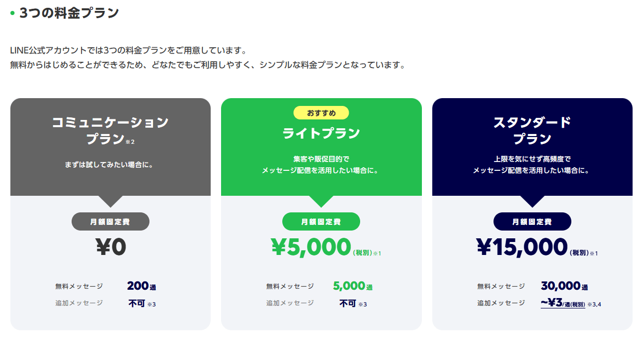The height and width of the screenshot is (337, 644).
Task: Click the navy 月額固定費 pill label
Action: (x=532, y=222)
